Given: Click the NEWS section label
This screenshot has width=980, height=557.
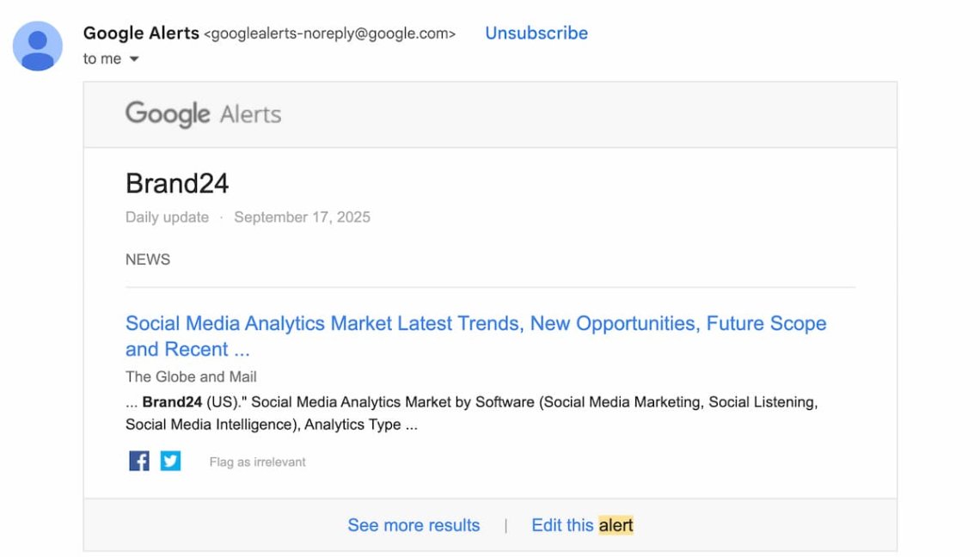Looking at the screenshot, I should click(x=148, y=260).
